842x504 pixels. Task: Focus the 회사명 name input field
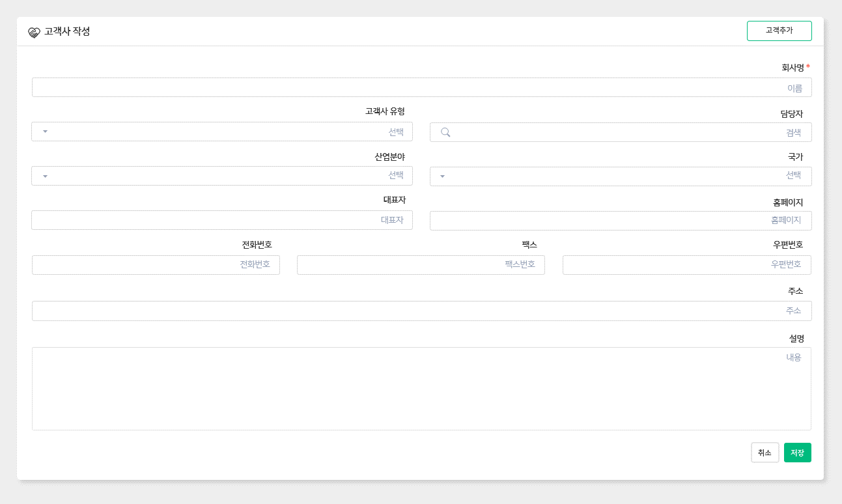click(x=422, y=87)
